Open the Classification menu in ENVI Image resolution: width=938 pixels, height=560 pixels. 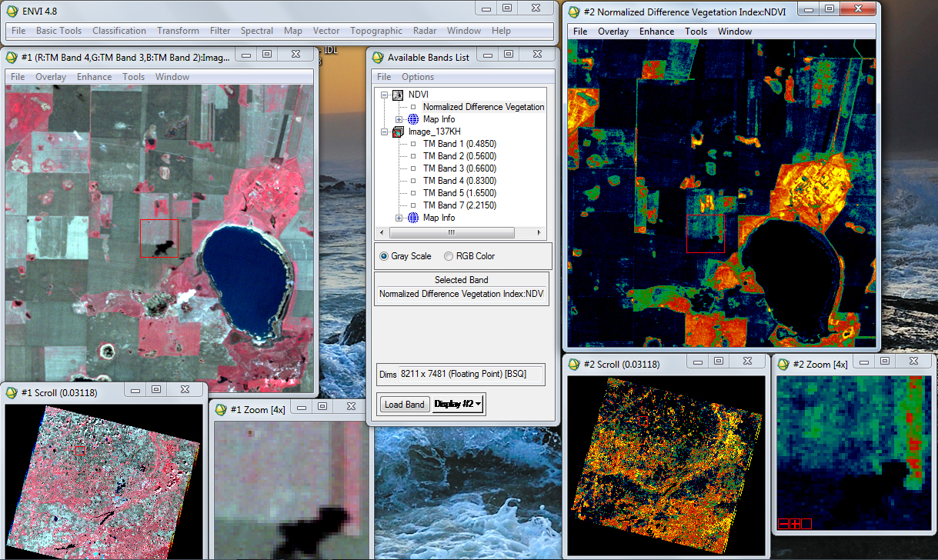coord(119,31)
